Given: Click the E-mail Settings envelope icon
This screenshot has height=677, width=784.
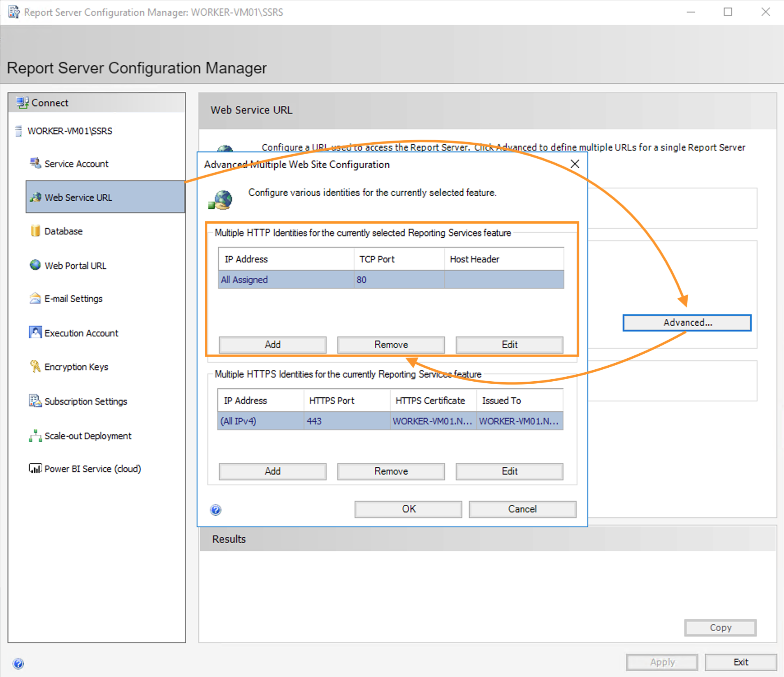Looking at the screenshot, I should tap(35, 298).
